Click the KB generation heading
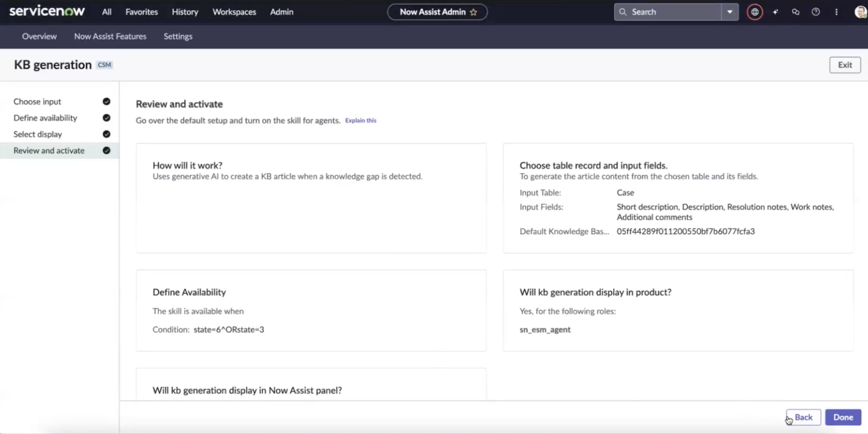This screenshot has width=868, height=434. click(x=52, y=65)
